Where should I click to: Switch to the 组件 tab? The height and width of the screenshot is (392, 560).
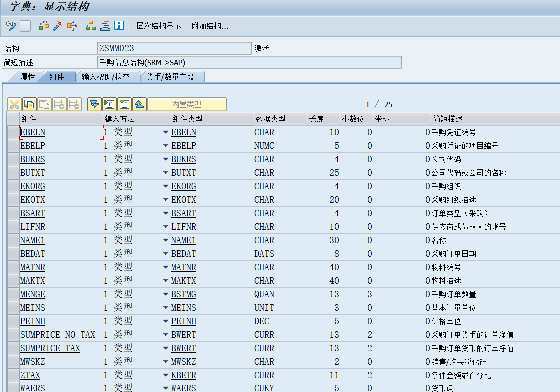click(x=57, y=77)
